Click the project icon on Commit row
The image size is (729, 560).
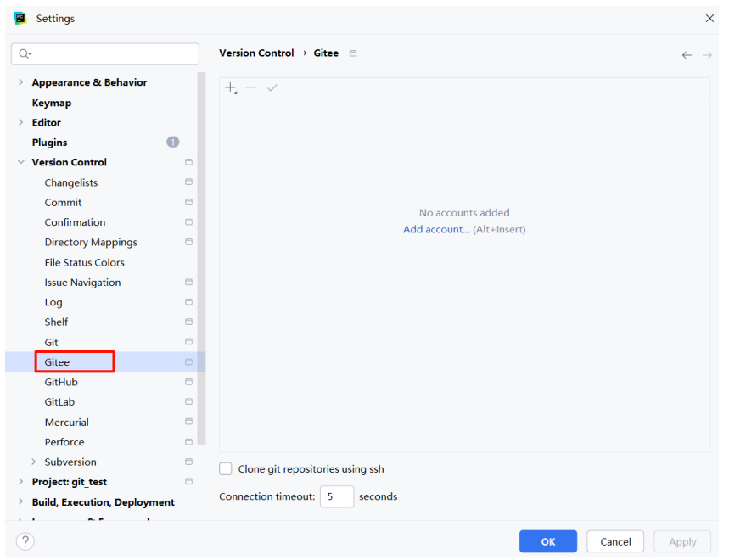(x=188, y=202)
